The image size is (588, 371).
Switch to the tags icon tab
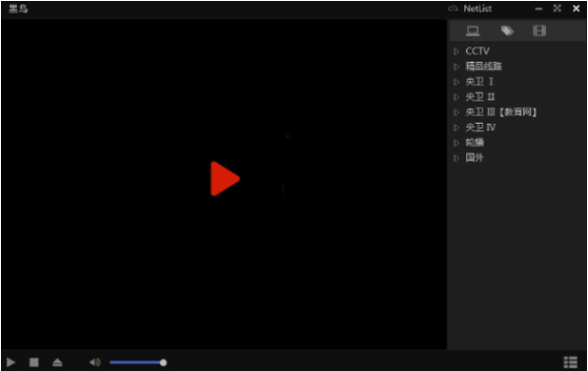[x=507, y=31]
